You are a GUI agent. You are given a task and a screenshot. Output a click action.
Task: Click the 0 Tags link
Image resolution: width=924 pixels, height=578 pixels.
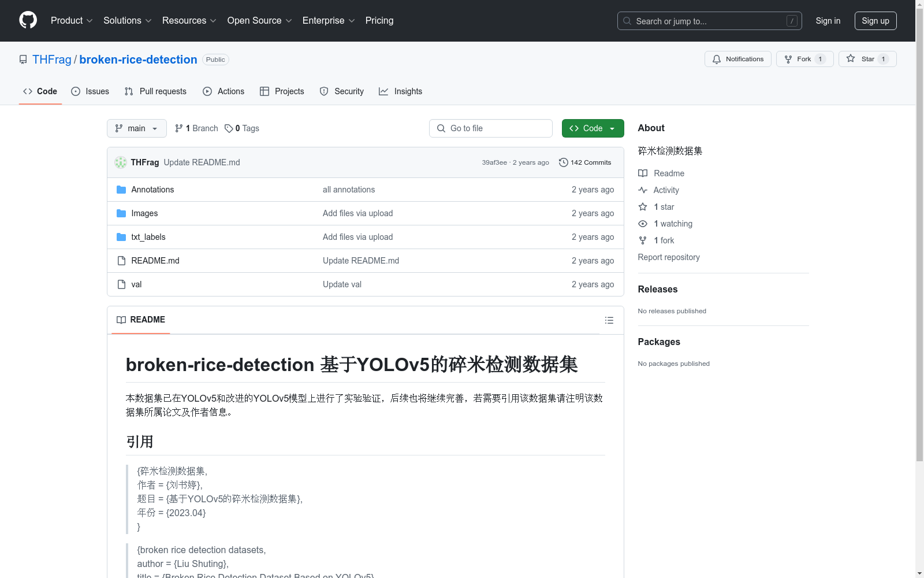click(242, 128)
